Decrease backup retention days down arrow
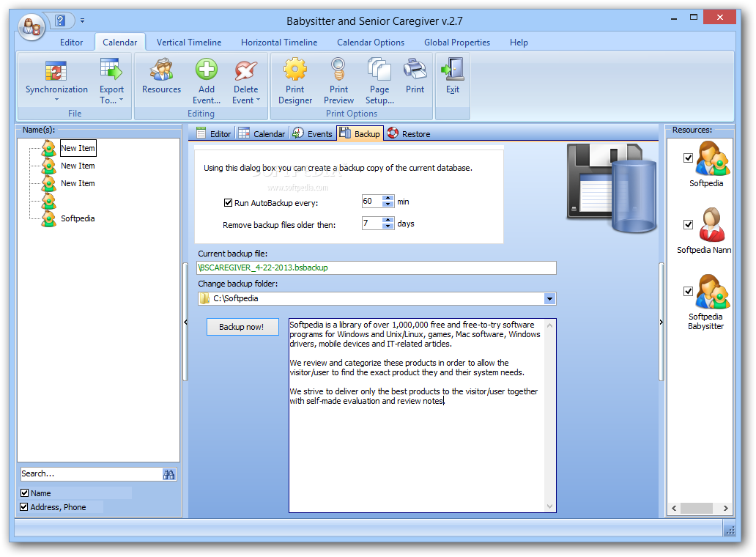The height and width of the screenshot is (557, 756). [388, 226]
